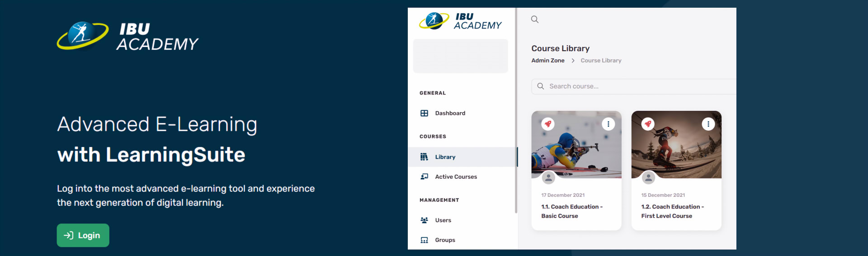This screenshot has height=256, width=868.
Task: Click the IBU Academy logo on the dark banner
Action: pos(127,36)
